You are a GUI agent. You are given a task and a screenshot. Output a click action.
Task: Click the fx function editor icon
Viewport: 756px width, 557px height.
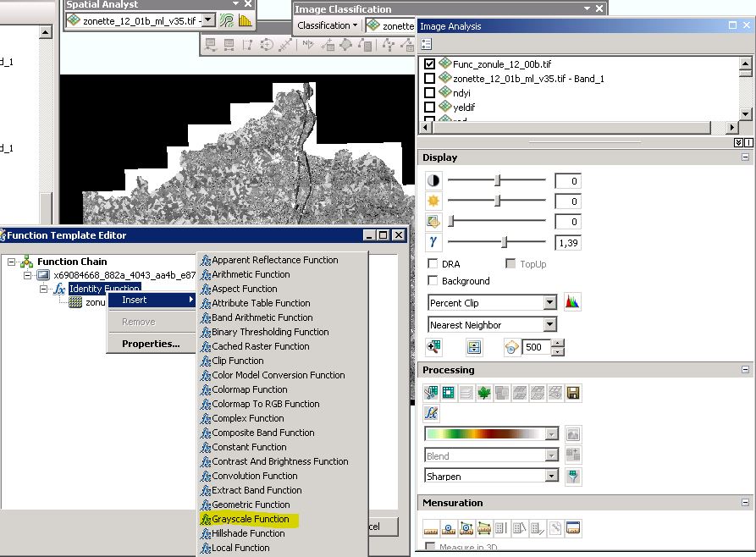(430, 412)
